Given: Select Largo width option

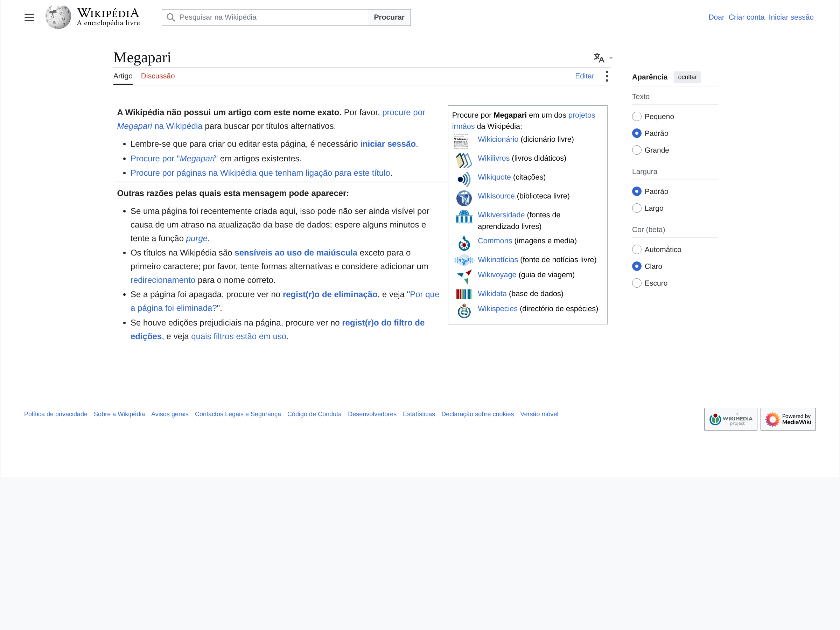Looking at the screenshot, I should (x=637, y=208).
